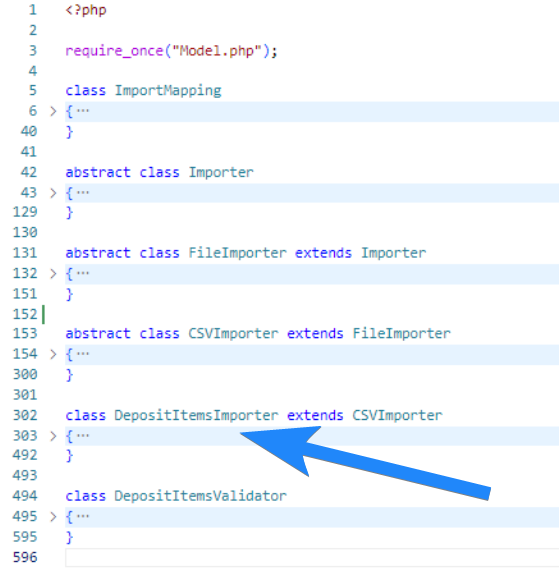Click the FileImporter class name on line 131

click(x=237, y=253)
